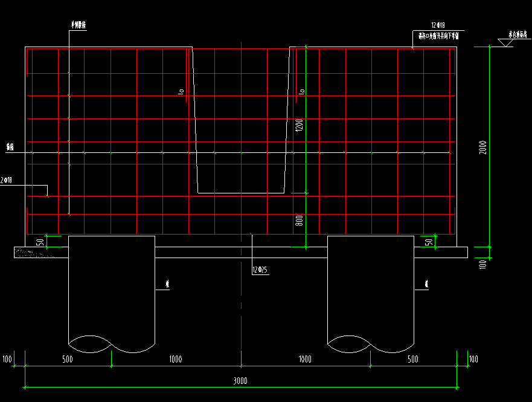This screenshot has height=402, width=532.
Task: Select the elevation triangle marker at top right
Action: click(505, 43)
